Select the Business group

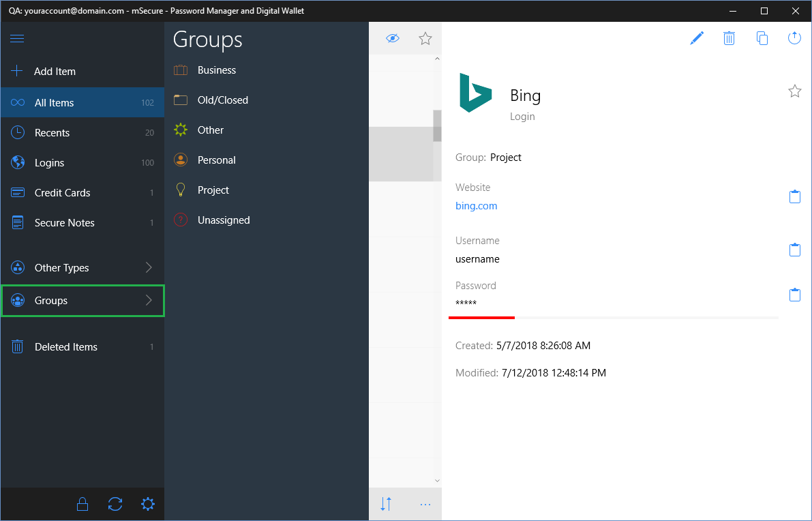click(x=267, y=70)
